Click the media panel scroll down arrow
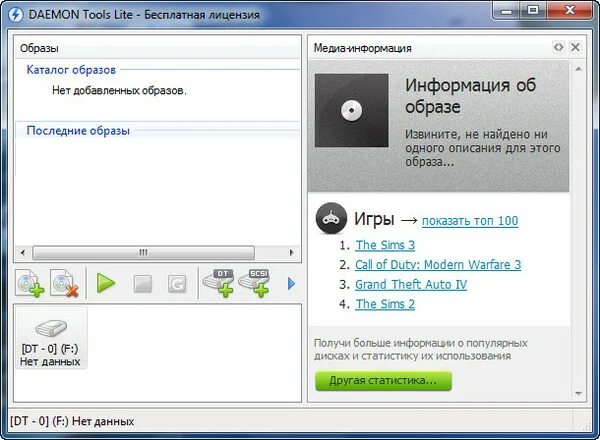The image size is (600, 440). [x=578, y=393]
